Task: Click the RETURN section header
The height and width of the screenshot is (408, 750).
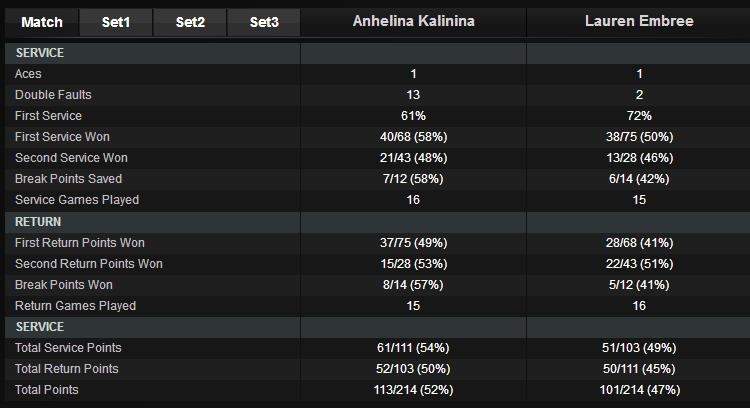Action: coord(38,222)
